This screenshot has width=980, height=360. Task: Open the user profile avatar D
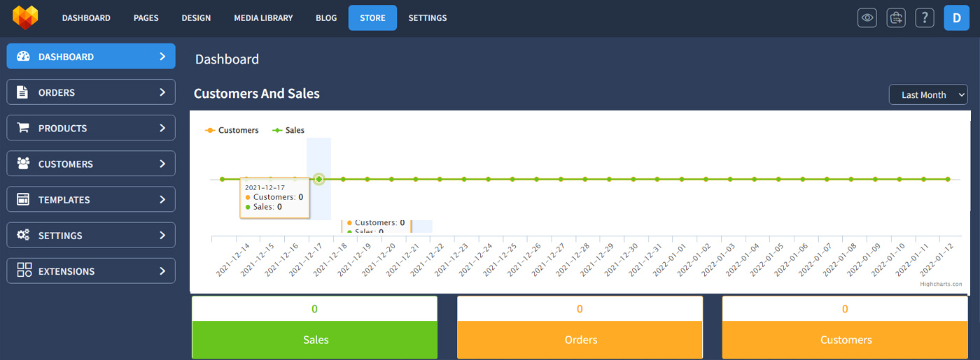(x=956, y=18)
